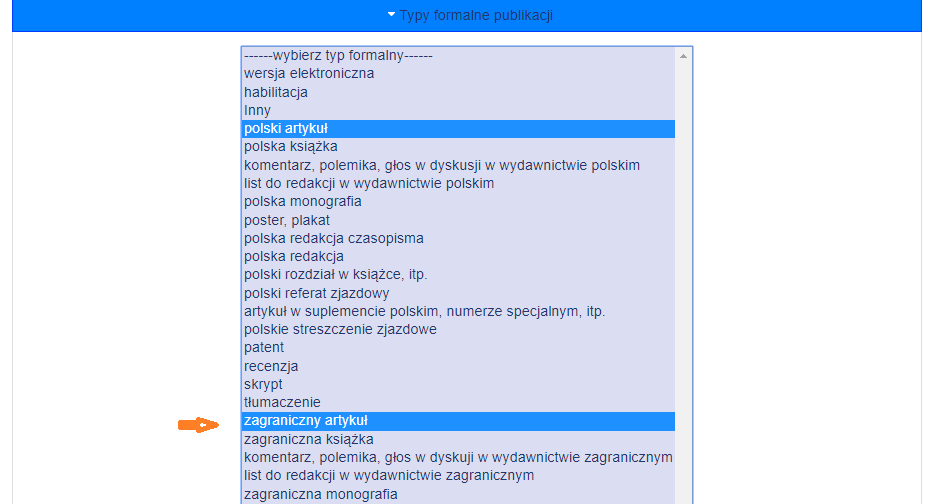
Task: Select 'patent' in the type list
Action: coord(264,347)
